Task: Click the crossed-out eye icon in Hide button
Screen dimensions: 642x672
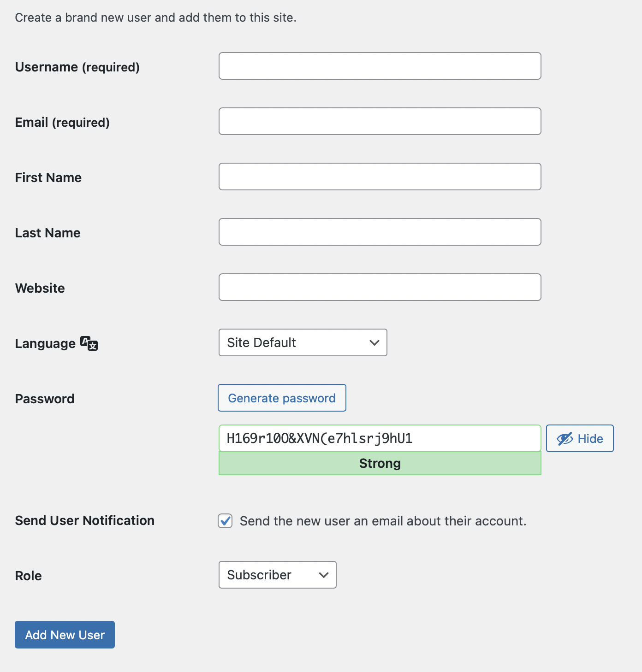Action: pos(565,439)
